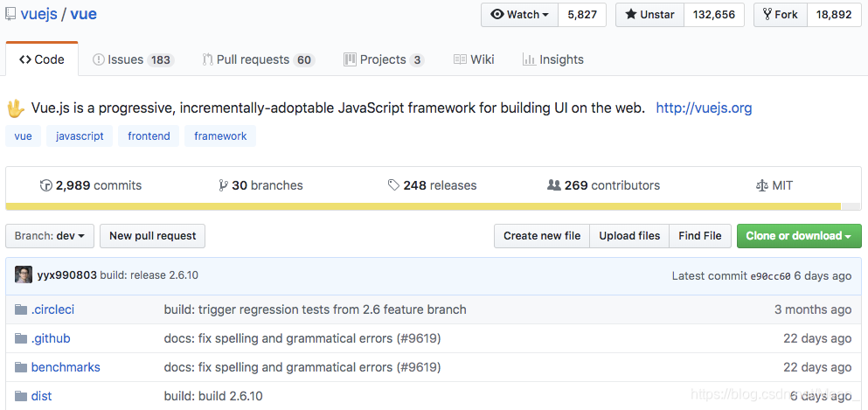Viewport: 868px width, 410px height.
Task: Open the benchmarks row's spelling fix commit message
Action: [x=302, y=367]
